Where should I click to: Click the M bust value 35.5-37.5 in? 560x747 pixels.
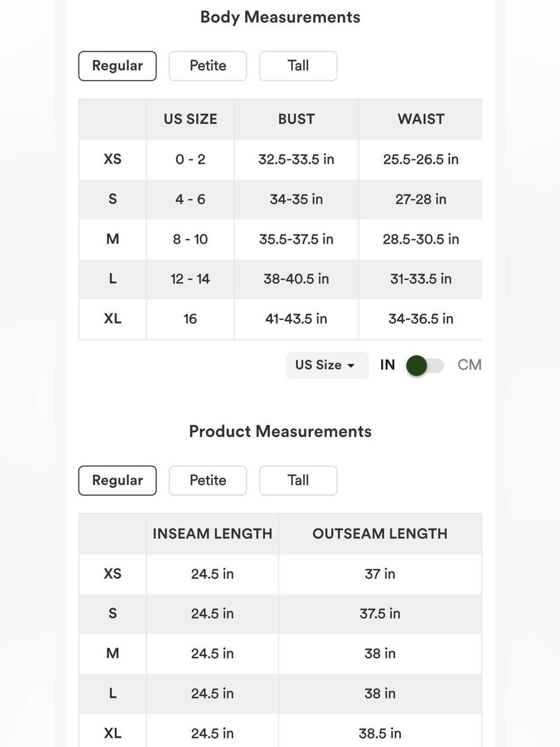pos(296,239)
